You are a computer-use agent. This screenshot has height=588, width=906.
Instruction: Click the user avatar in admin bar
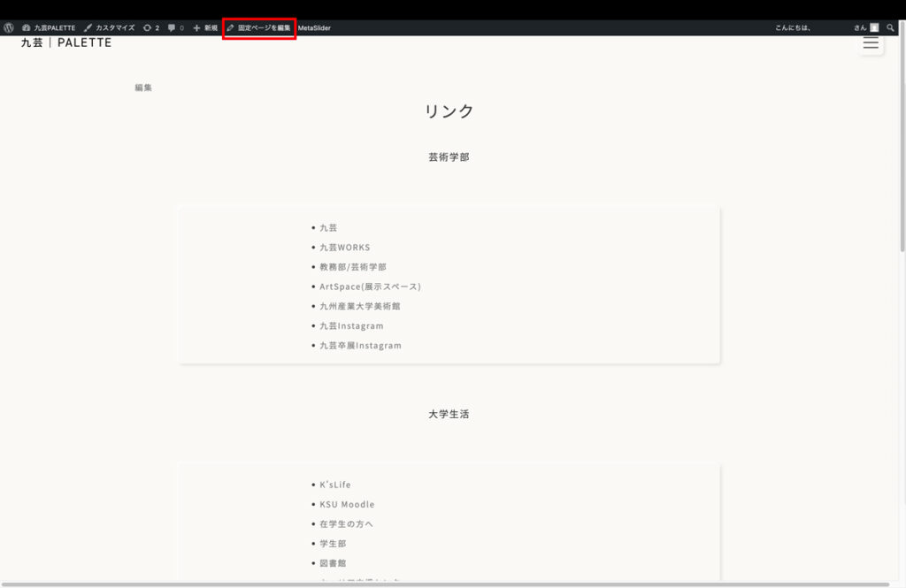pyautogui.click(x=874, y=28)
